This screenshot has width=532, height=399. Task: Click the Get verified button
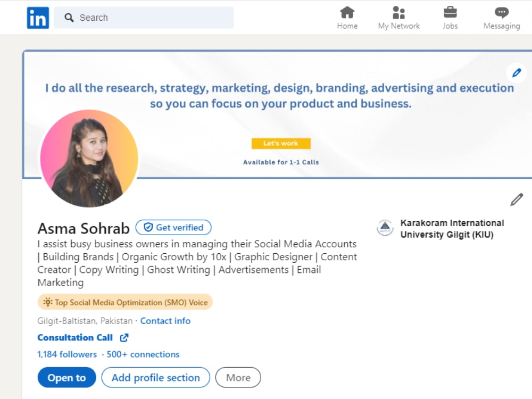[173, 227]
